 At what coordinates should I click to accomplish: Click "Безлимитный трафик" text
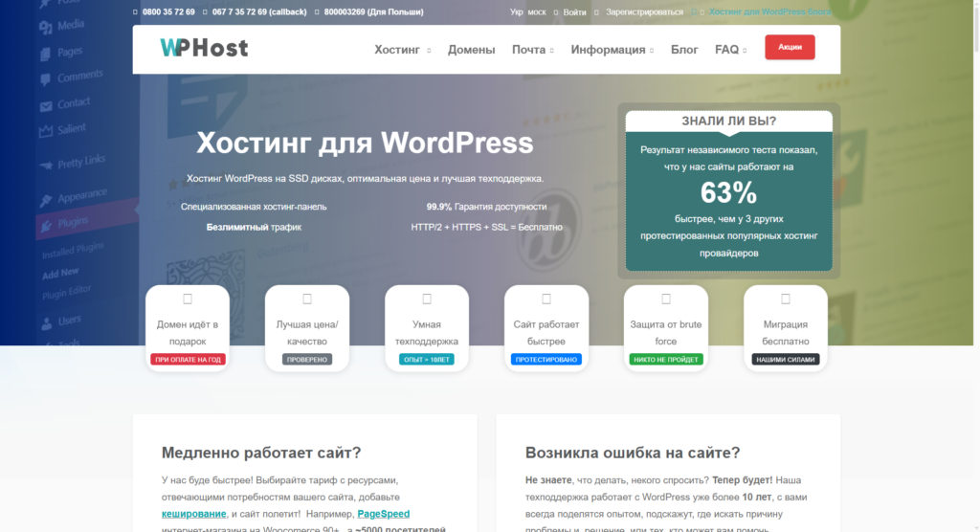pyautogui.click(x=254, y=227)
